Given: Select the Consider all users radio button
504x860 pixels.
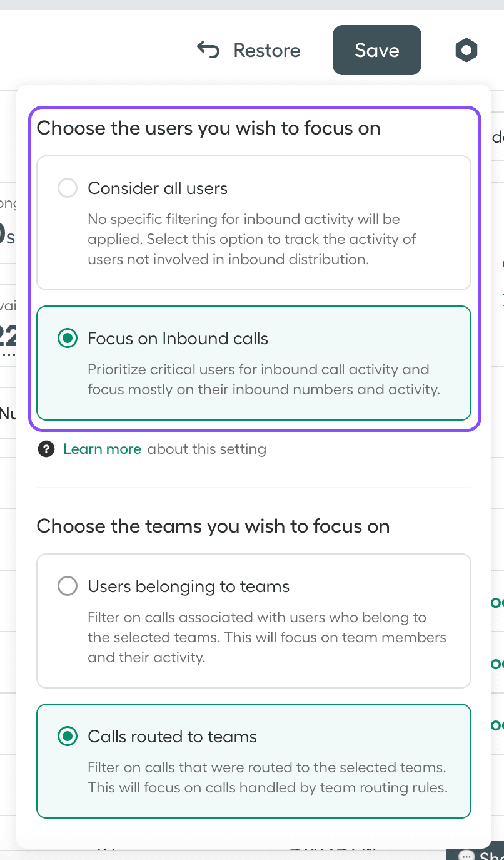Looking at the screenshot, I should (x=67, y=187).
